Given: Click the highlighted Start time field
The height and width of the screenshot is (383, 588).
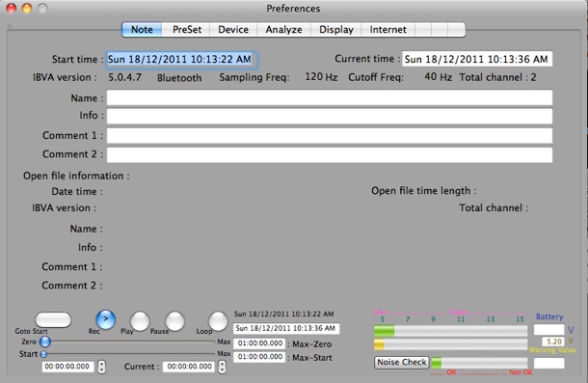Looking at the screenshot, I should click(x=182, y=59).
